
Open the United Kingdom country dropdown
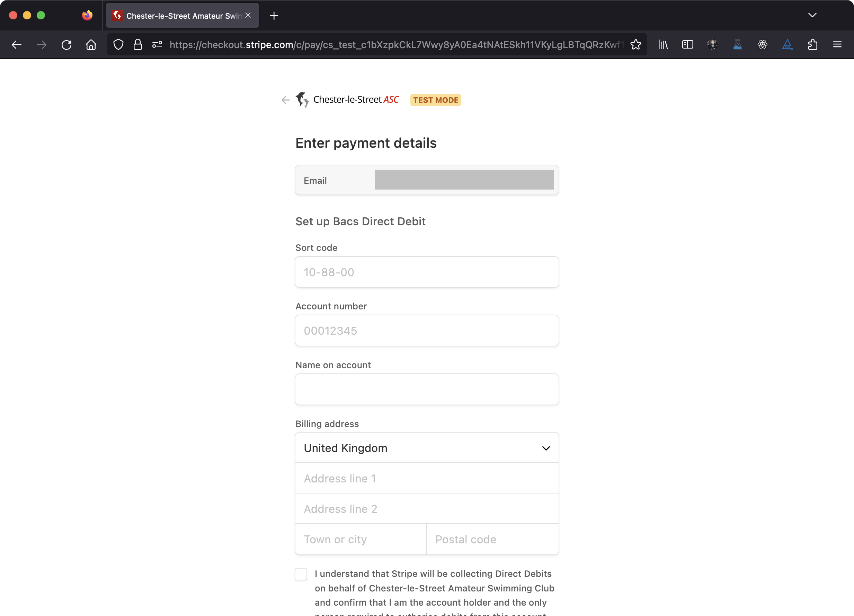[427, 448]
